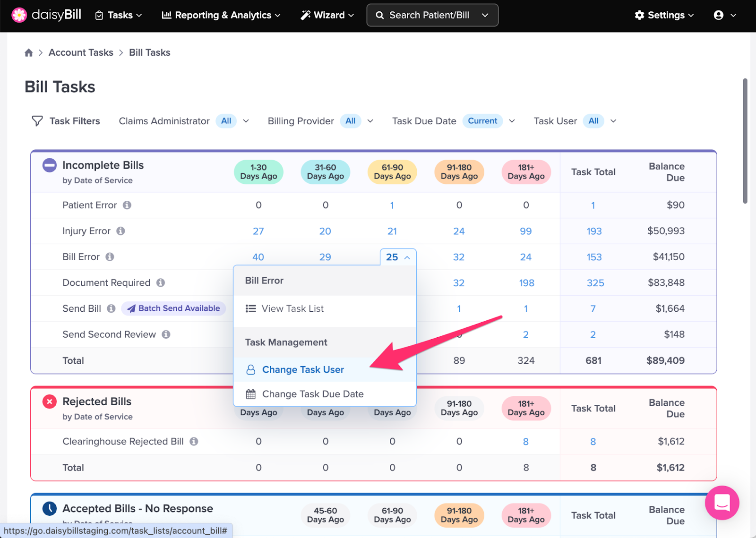
Task: Click Batch Send Available badge
Action: pos(174,308)
